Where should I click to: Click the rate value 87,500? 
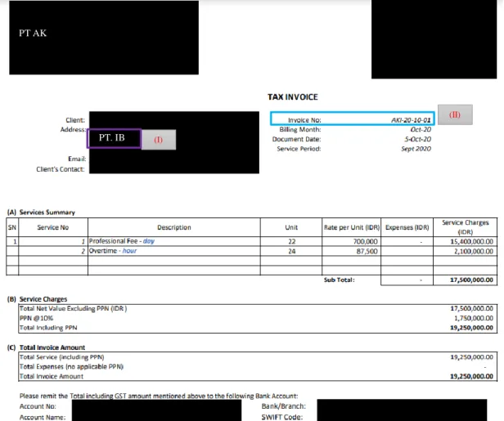pyautogui.click(x=367, y=251)
